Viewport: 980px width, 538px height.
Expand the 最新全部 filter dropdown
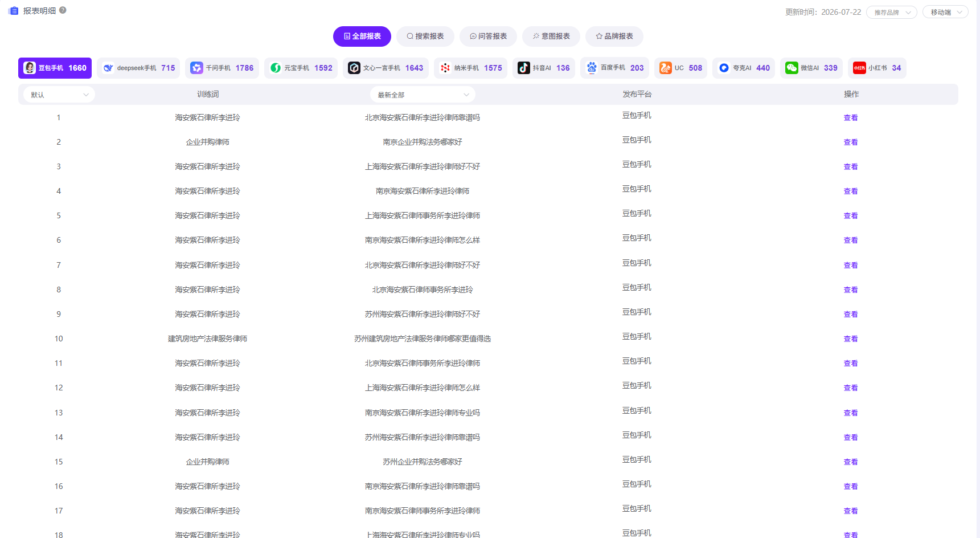423,95
